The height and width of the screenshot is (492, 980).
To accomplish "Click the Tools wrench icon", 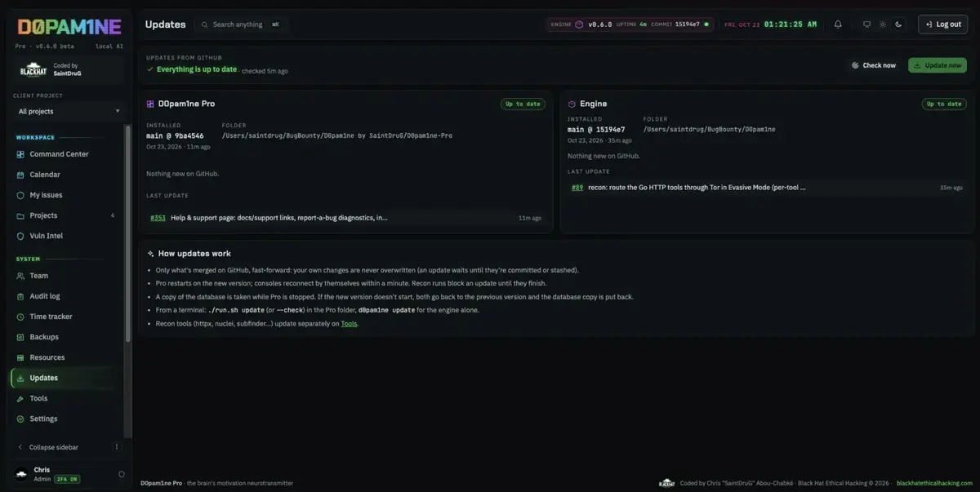I will [21, 398].
